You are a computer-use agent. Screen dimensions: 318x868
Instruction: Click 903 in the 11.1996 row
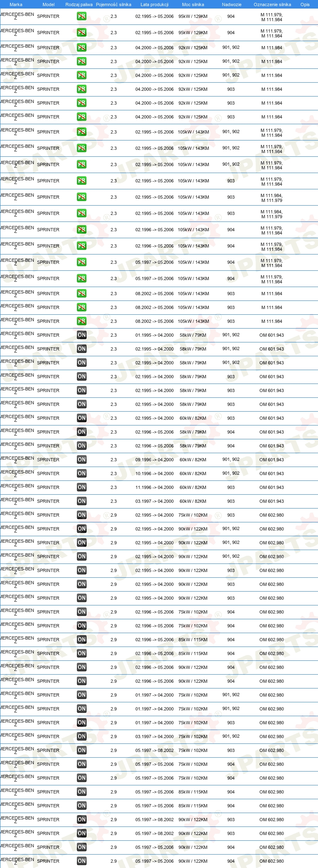231,487
